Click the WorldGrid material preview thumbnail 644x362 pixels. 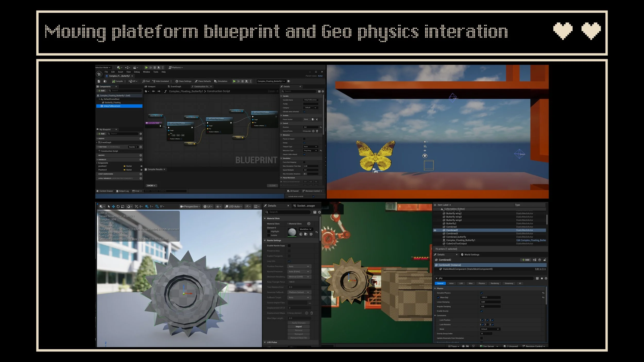(x=292, y=232)
